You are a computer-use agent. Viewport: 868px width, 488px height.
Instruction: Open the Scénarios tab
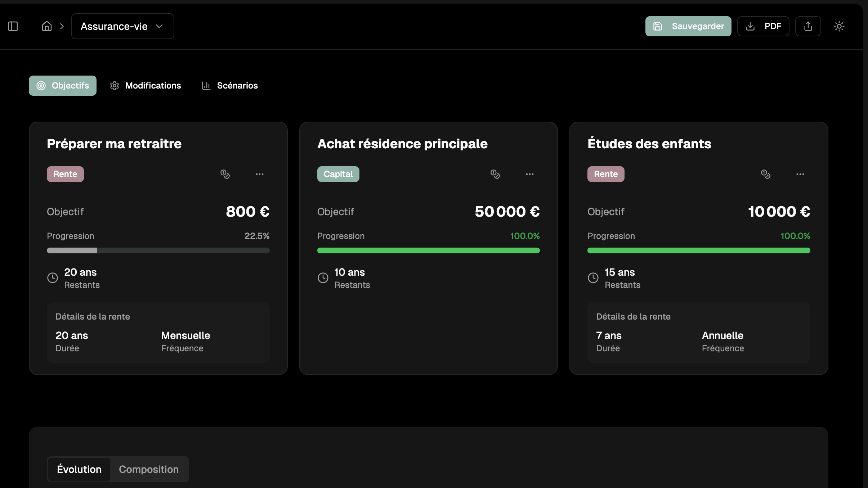tap(230, 86)
